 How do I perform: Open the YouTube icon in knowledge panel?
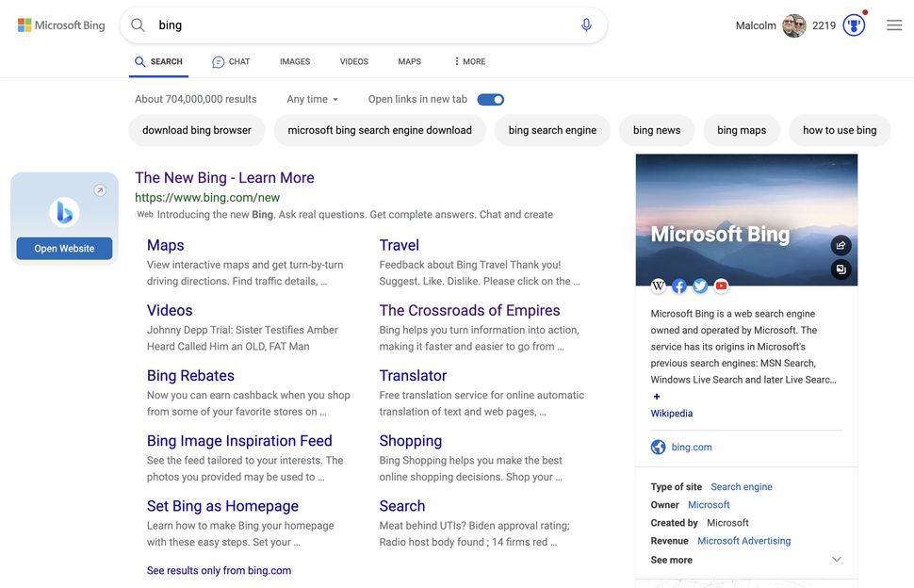tap(721, 286)
